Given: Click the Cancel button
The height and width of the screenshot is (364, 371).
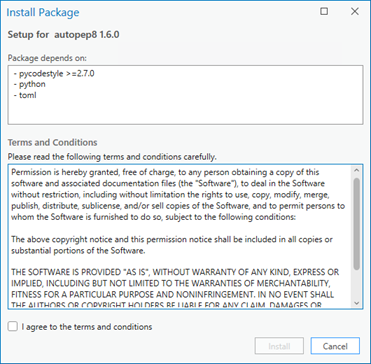Looking at the screenshot, I should (x=335, y=346).
